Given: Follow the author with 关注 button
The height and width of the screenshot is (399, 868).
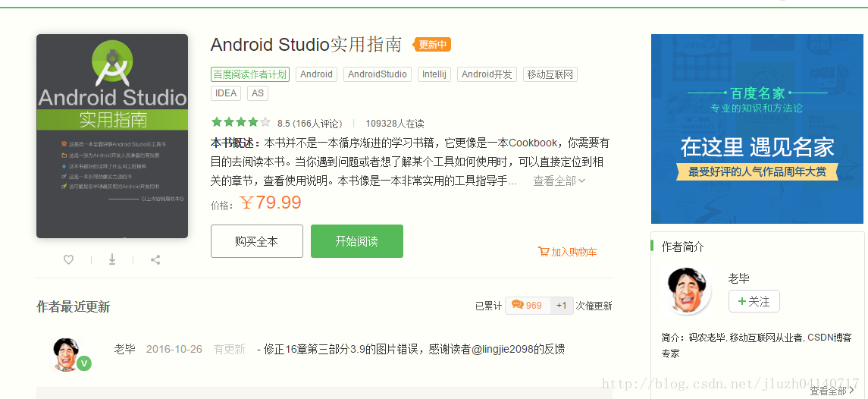Looking at the screenshot, I should click(754, 301).
